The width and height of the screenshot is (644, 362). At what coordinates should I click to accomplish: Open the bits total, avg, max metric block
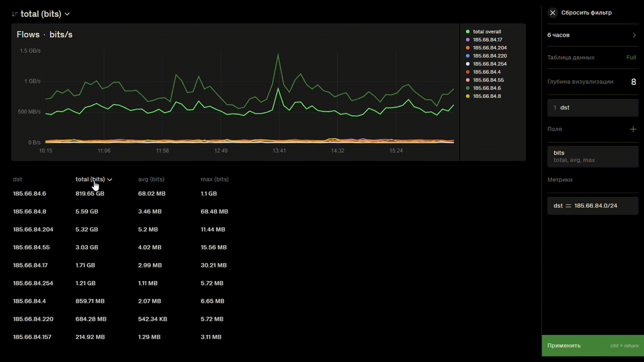[x=593, y=157]
